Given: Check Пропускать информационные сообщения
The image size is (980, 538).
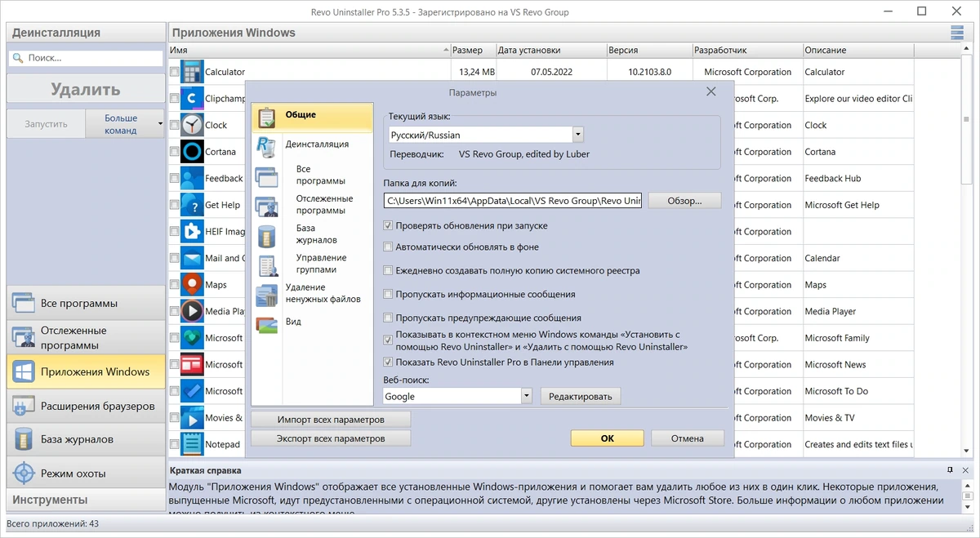Looking at the screenshot, I should pyautogui.click(x=388, y=294).
